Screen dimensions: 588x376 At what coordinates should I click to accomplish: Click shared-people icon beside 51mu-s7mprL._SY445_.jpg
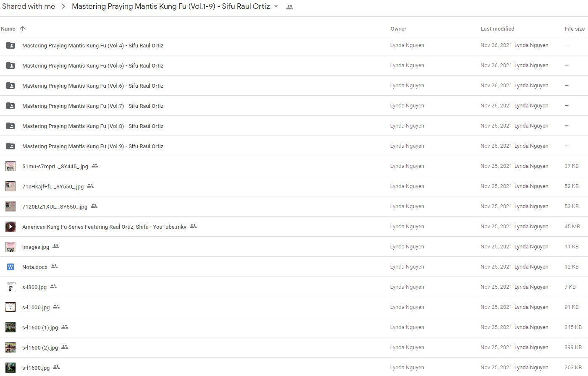click(95, 166)
